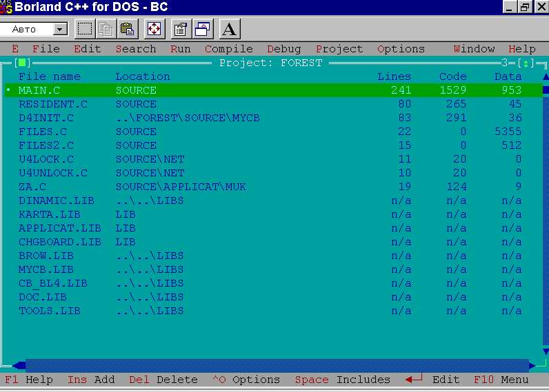
Task: Open the Project menu
Action: pos(339,49)
